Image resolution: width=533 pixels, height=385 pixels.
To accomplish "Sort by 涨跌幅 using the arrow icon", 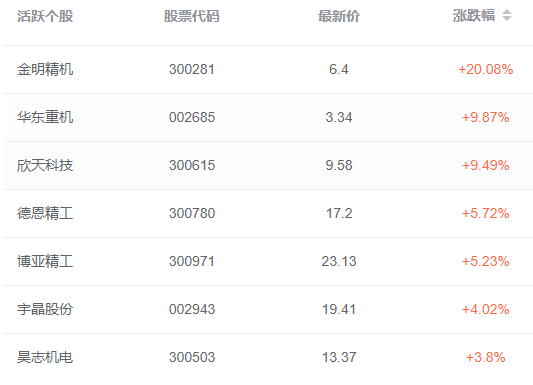I will click(507, 15).
